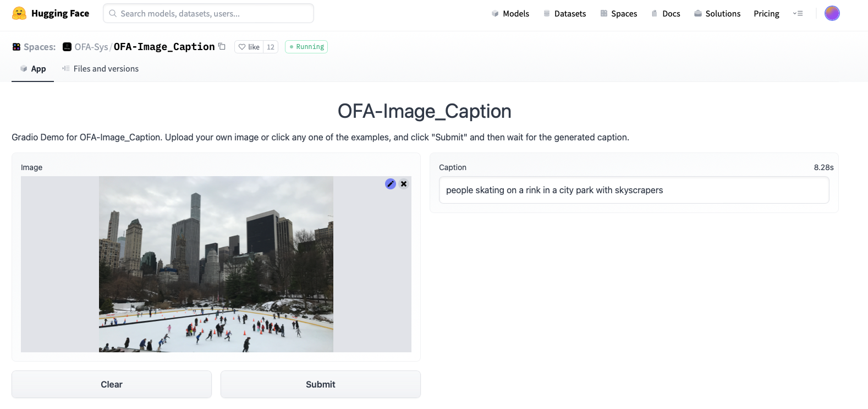This screenshot has height=409, width=868.
Task: Click the Caption panel label
Action: [453, 167]
